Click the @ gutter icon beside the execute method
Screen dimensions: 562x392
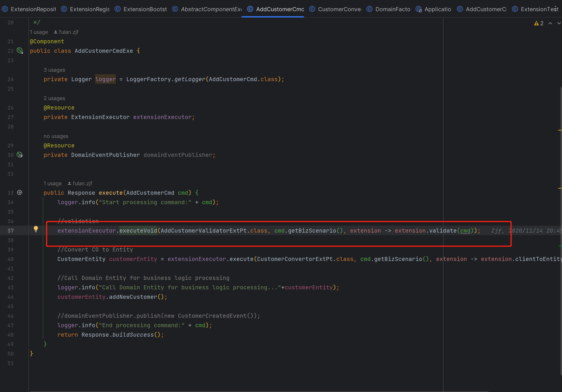tap(20, 193)
